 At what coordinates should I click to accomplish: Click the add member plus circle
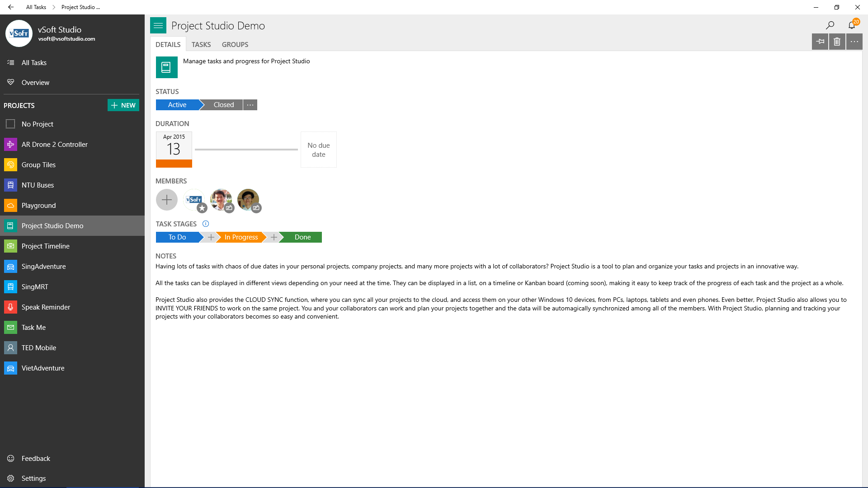pyautogui.click(x=167, y=200)
